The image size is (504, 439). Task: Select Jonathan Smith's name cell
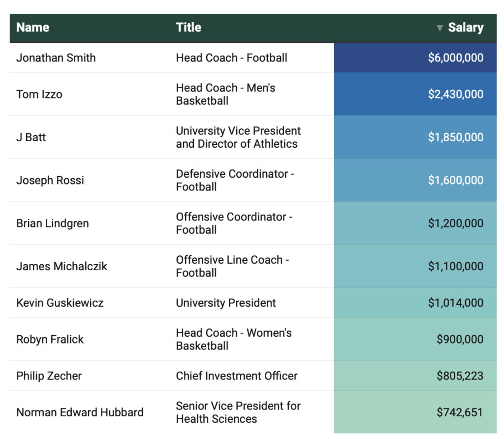[56, 58]
